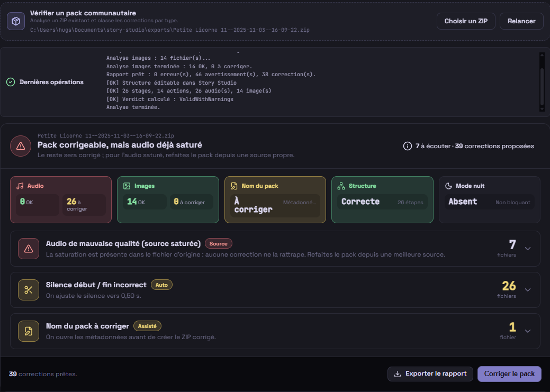
Task: Click the '1 fichier' count
Action: 508,331
